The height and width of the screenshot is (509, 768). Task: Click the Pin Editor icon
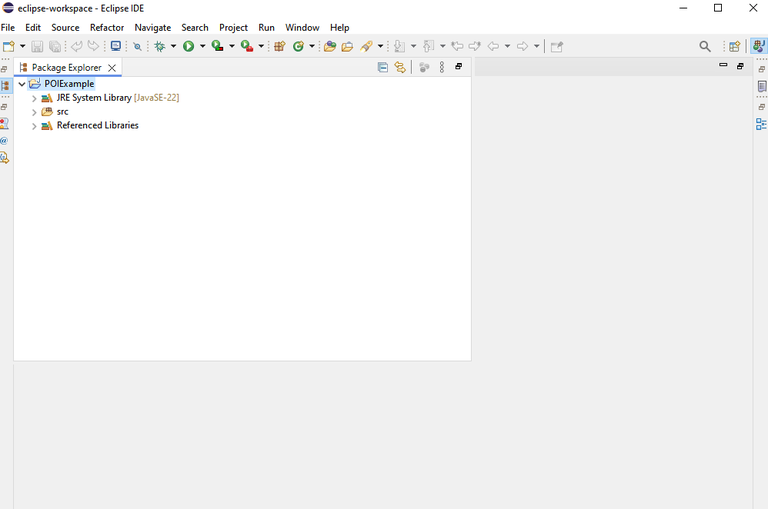[557, 47]
